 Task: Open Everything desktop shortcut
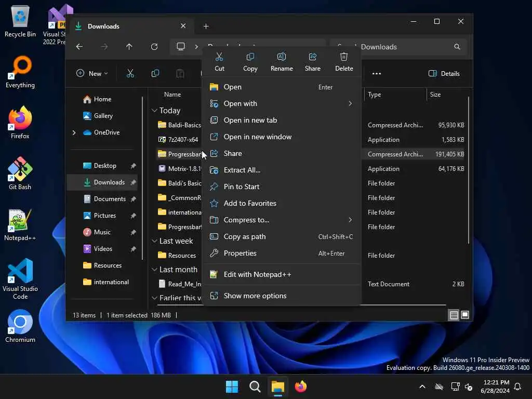[20, 72]
